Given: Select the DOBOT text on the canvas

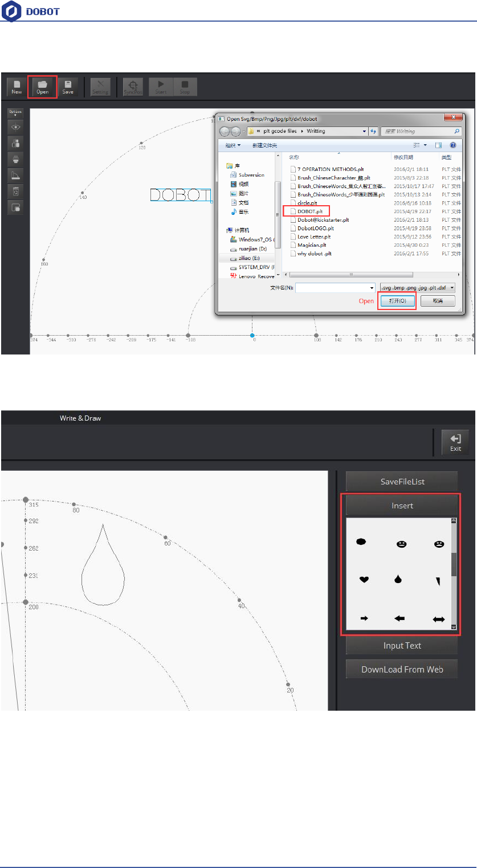Looking at the screenshot, I should tap(181, 195).
